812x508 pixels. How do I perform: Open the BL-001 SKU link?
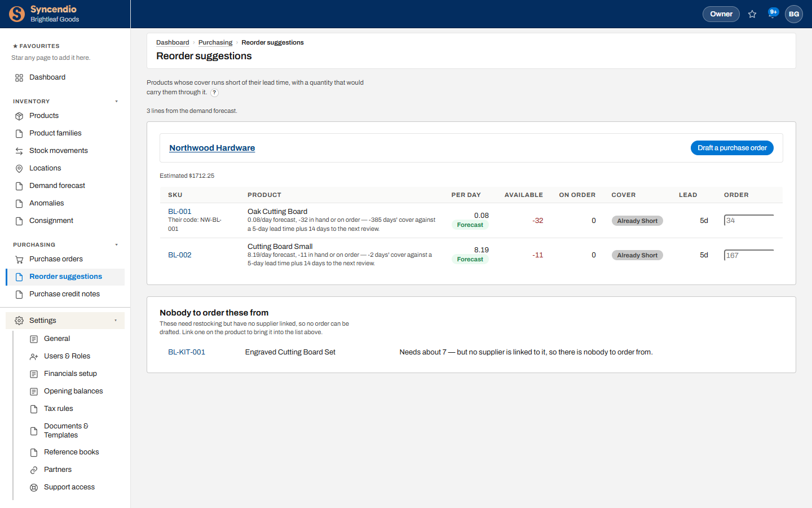click(x=180, y=212)
